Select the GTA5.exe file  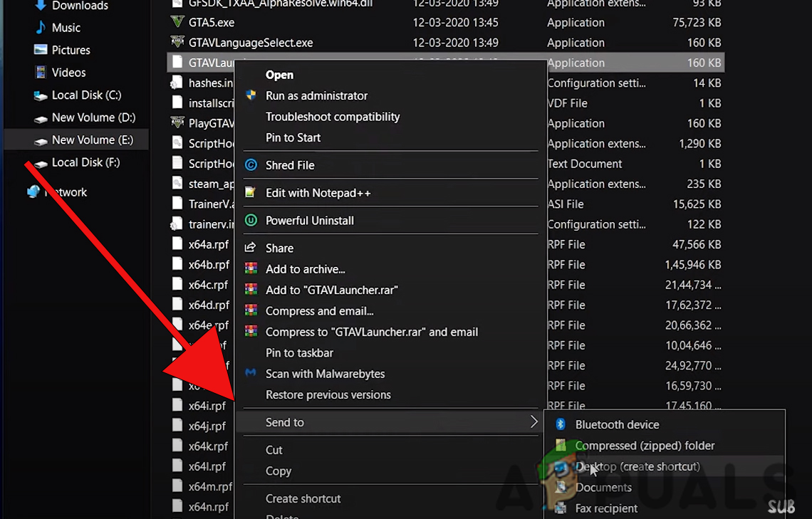[213, 22]
